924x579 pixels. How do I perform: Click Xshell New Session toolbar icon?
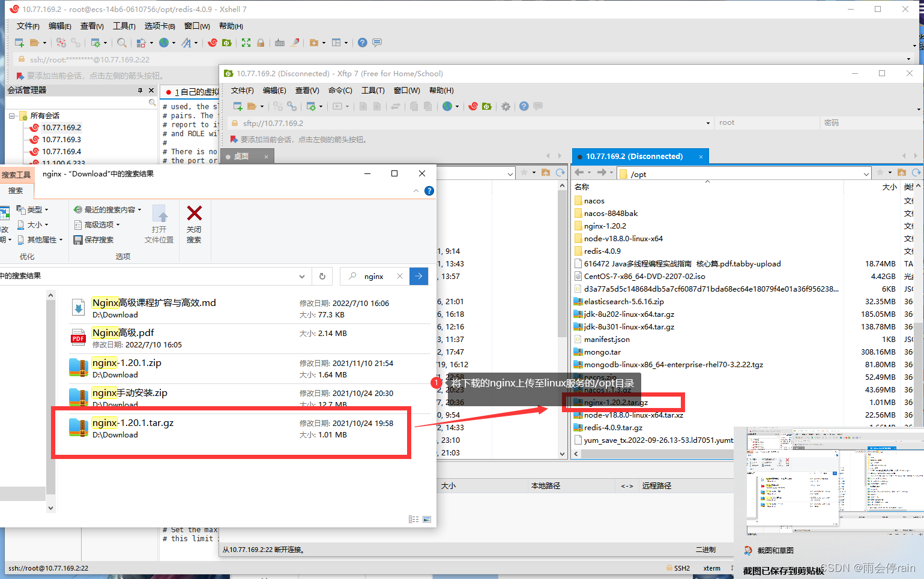click(x=19, y=43)
